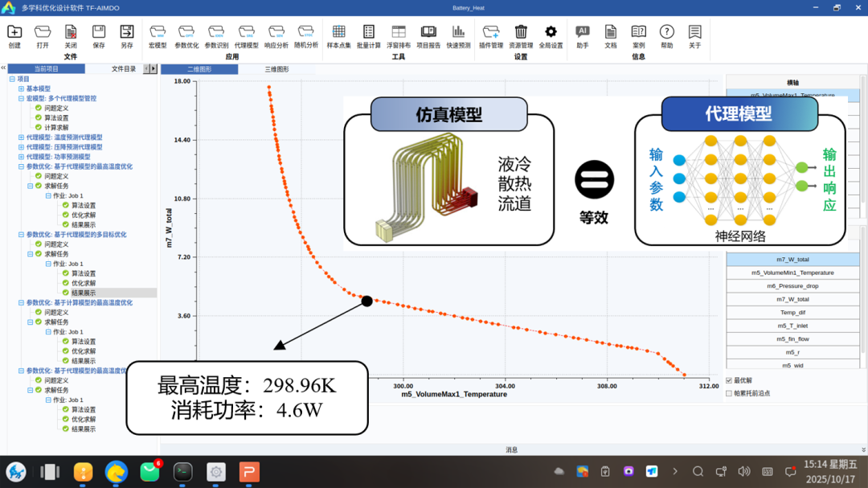This screenshot has height=488, width=868.
Task: Enable the 帕累托前沿点 checkbox
Action: [x=729, y=393]
